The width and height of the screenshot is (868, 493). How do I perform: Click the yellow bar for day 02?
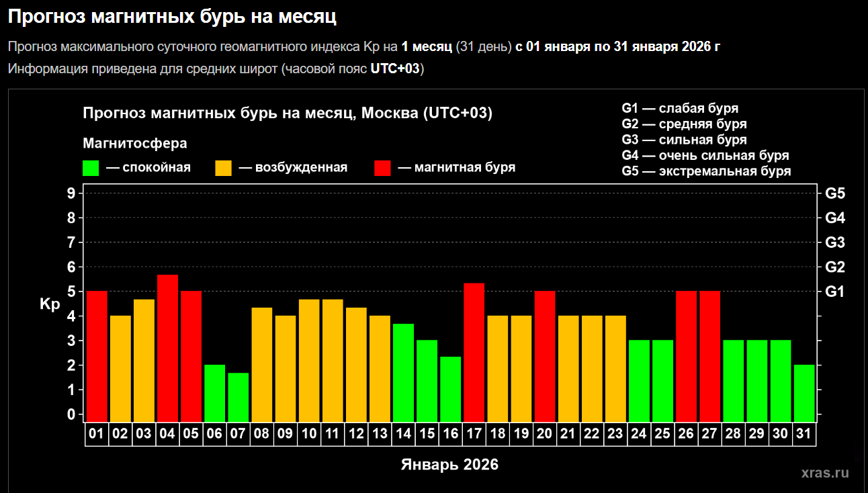pyautogui.click(x=120, y=369)
